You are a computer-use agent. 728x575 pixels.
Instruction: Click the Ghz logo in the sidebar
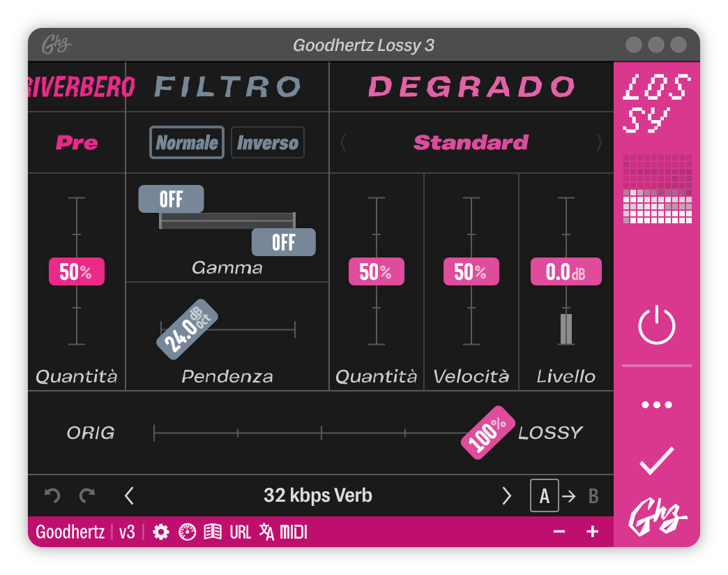[656, 518]
